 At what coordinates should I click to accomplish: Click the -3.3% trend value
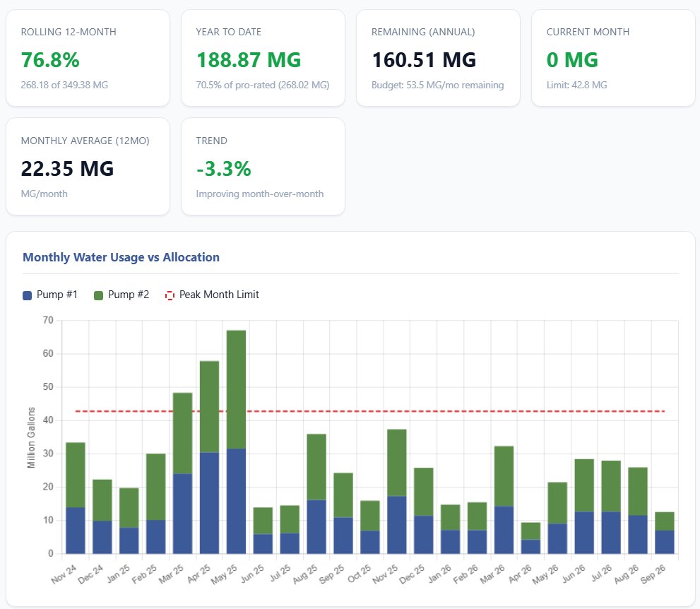[x=224, y=169]
